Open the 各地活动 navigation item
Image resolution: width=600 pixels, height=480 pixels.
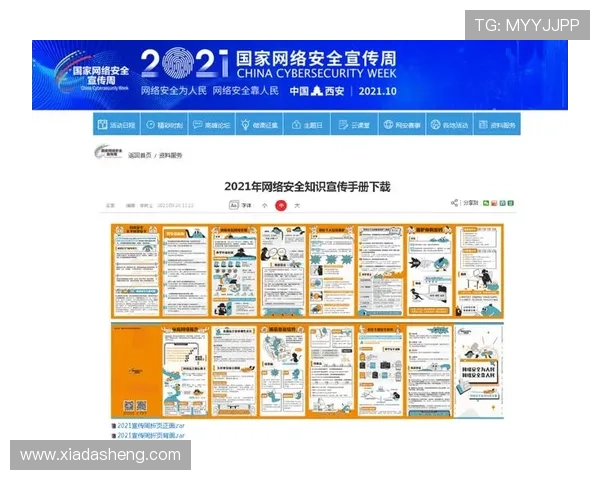(x=449, y=124)
